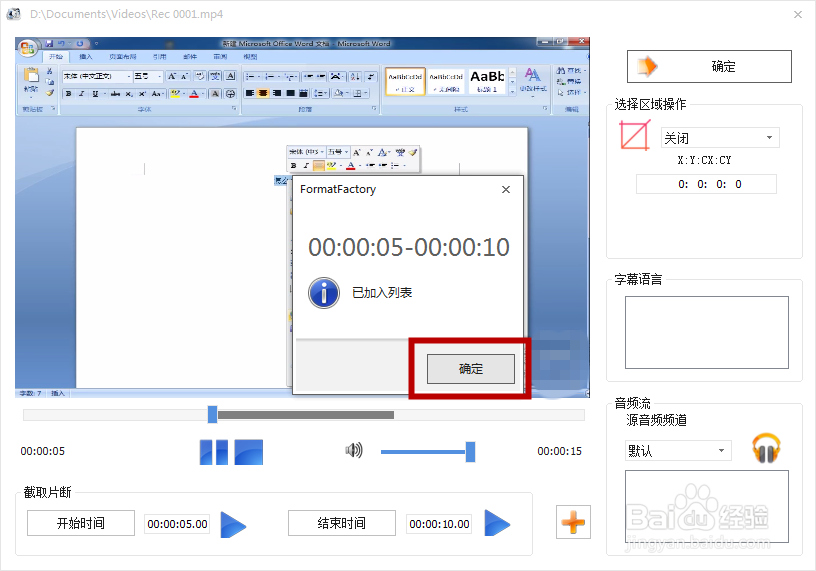Click the app icon in title bar

coord(14,14)
